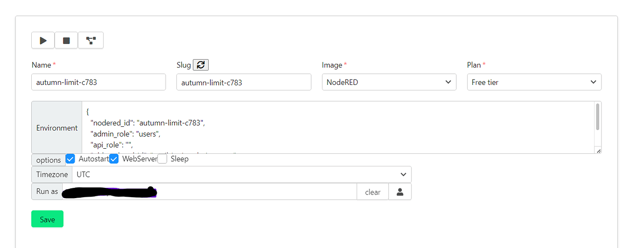Viewport: 644px width, 248px height.
Task: Focus the Name input field
Action: click(x=98, y=82)
